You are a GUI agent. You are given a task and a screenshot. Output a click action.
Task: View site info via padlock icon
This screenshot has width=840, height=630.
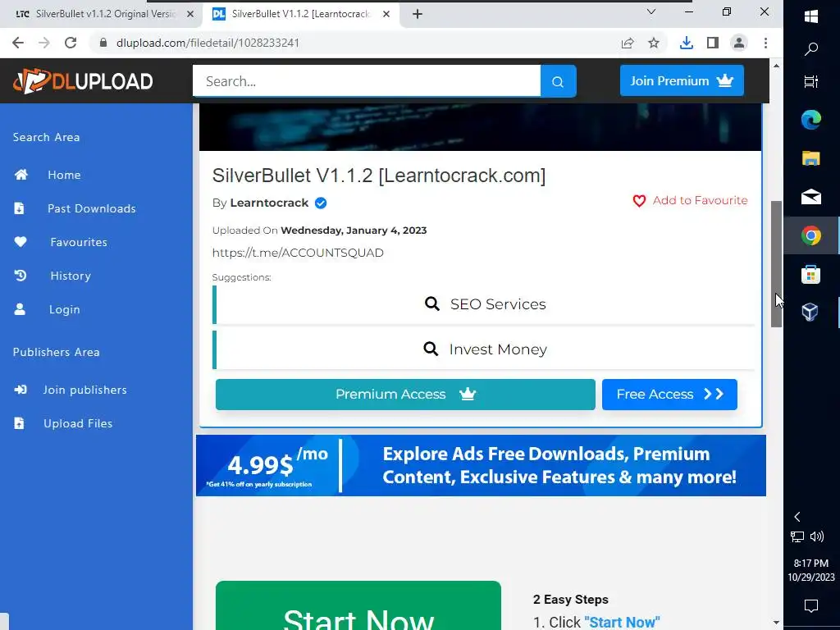pos(103,43)
